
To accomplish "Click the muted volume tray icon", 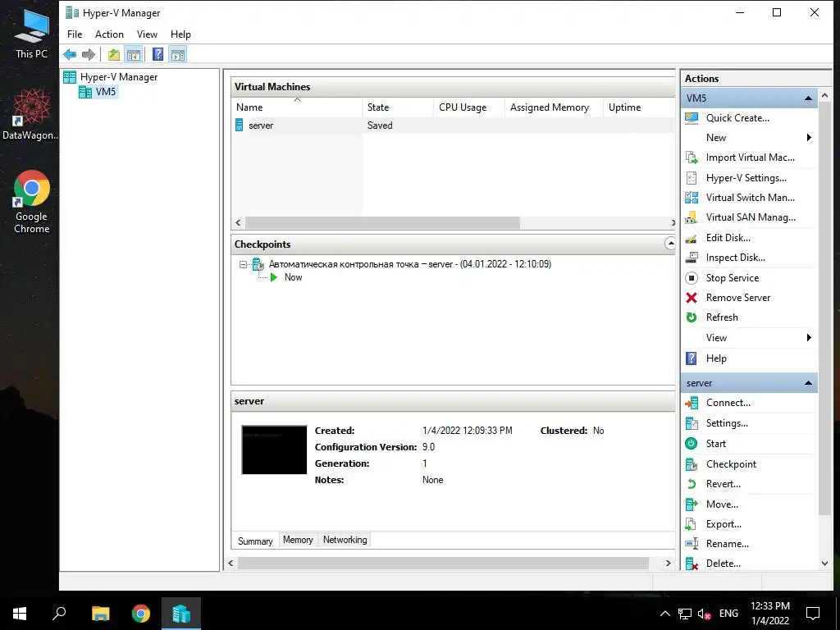I will pos(704,614).
